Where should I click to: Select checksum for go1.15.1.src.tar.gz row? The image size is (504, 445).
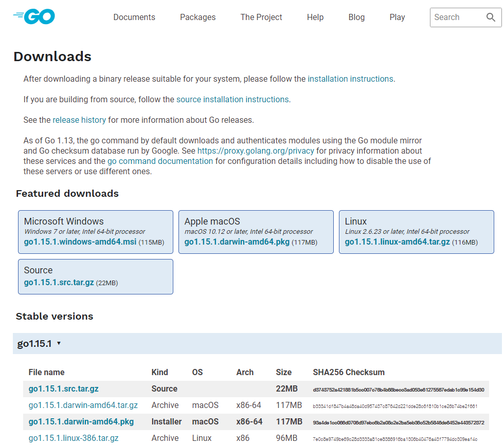click(399, 390)
